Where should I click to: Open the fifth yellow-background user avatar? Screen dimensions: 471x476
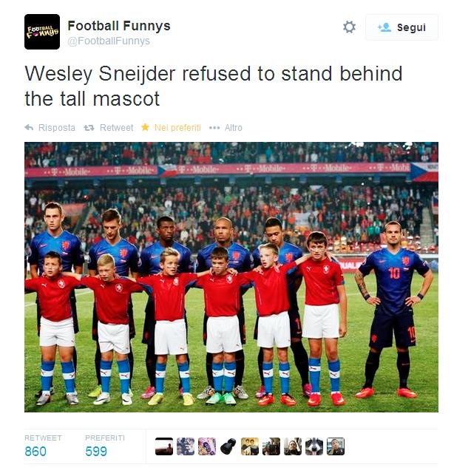click(250, 446)
